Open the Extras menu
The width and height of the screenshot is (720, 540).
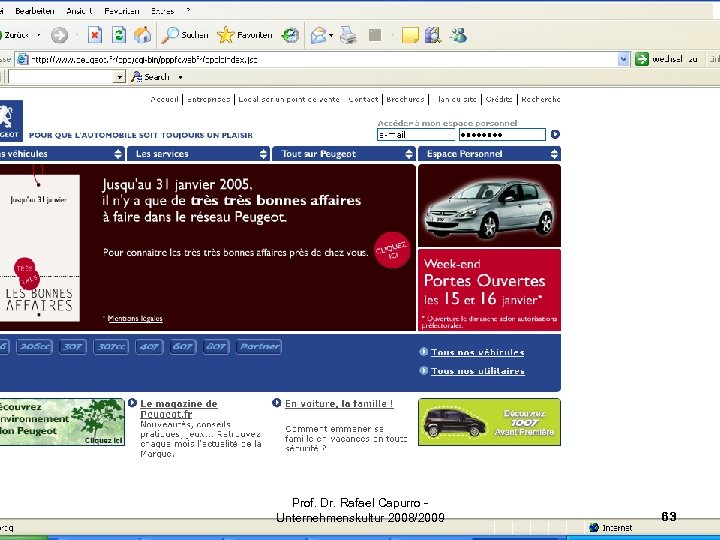tap(163, 11)
